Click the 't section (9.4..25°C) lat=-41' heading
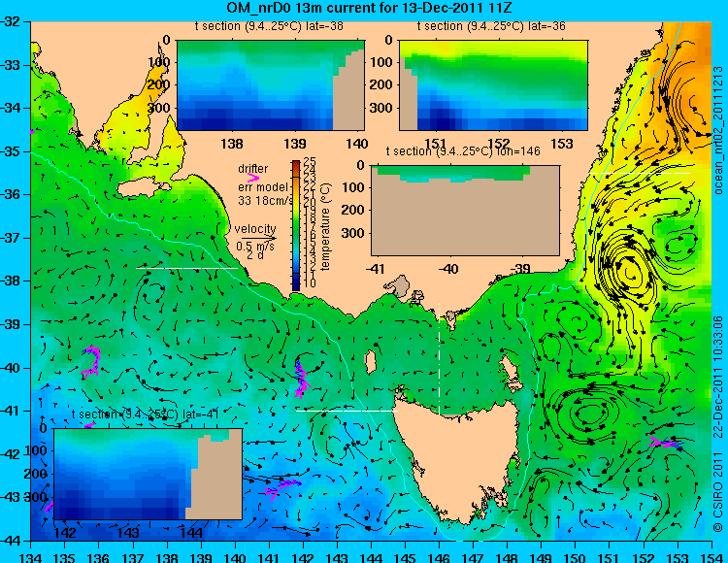728x563 pixels. coord(145,414)
